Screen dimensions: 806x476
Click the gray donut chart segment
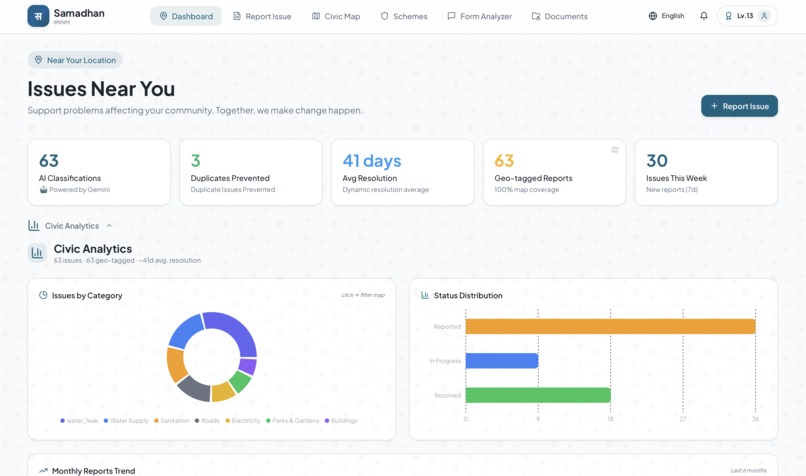click(x=195, y=389)
